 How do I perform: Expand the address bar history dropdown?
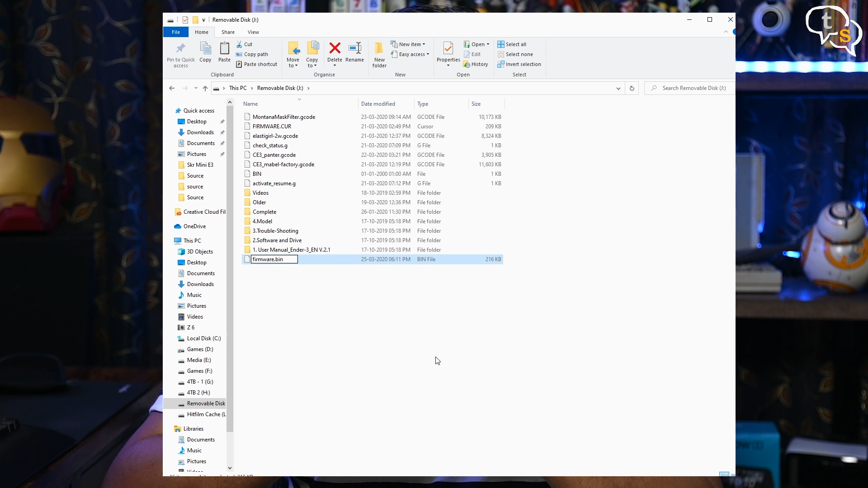[618, 88]
